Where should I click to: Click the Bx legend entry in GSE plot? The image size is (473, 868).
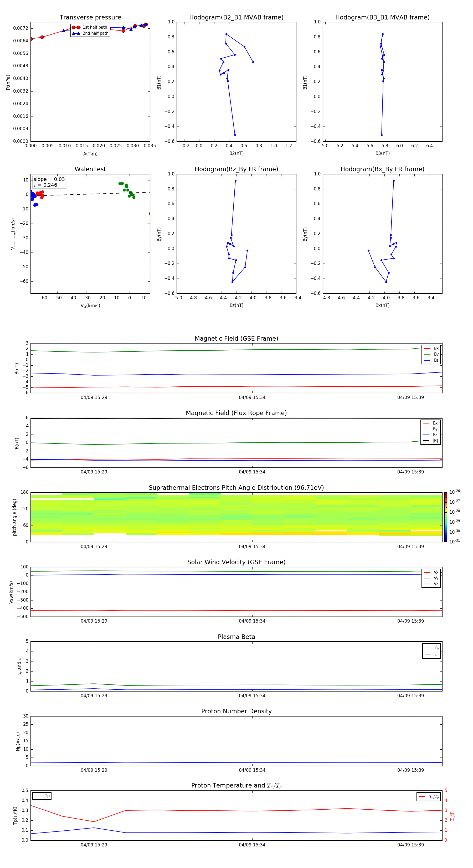point(431,349)
